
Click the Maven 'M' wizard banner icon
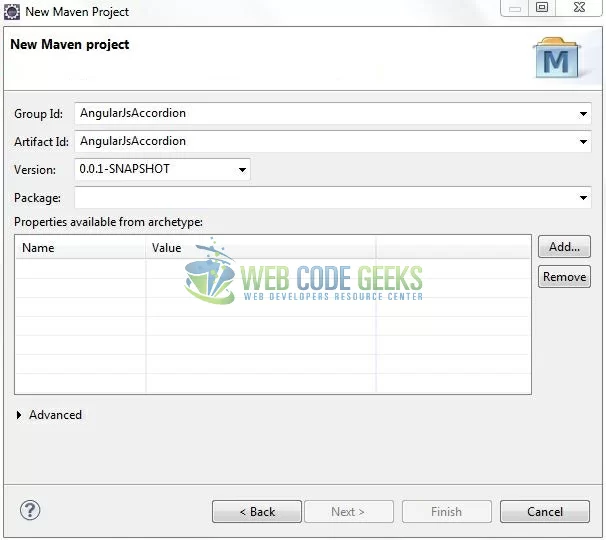tap(557, 59)
